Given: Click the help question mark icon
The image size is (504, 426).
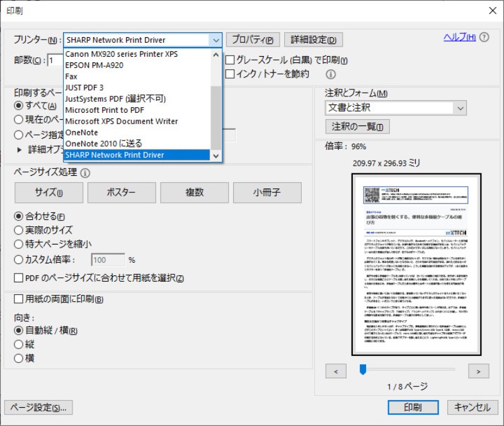Looking at the screenshot, I should 484,37.
